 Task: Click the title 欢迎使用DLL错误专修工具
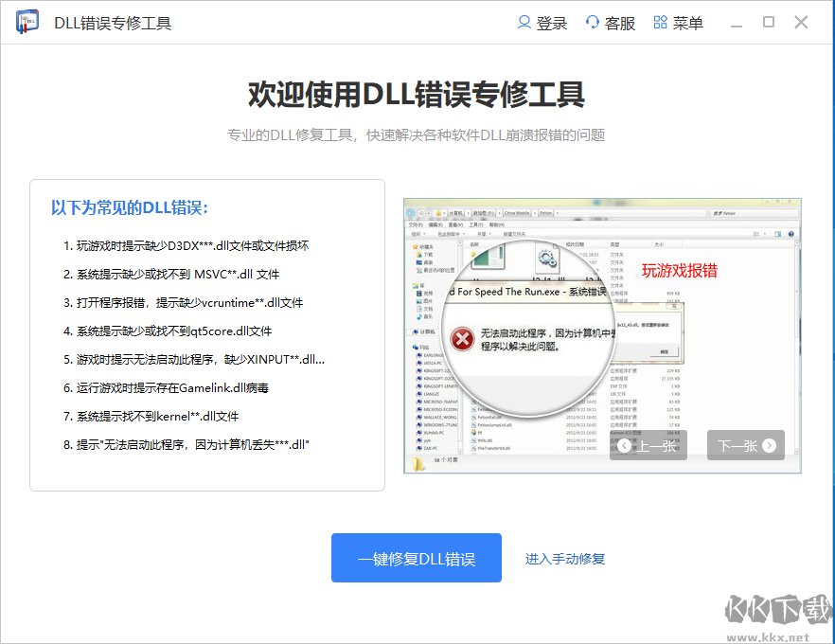(417, 95)
